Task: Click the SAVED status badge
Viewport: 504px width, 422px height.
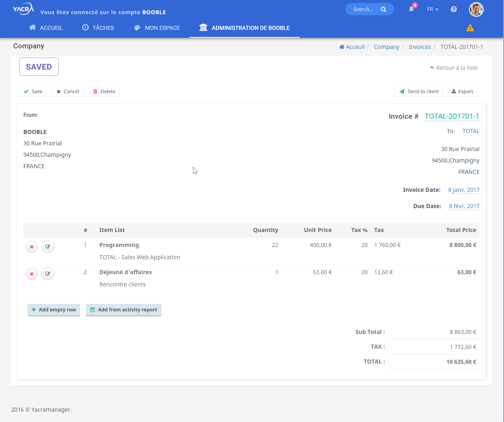Action: click(x=39, y=67)
